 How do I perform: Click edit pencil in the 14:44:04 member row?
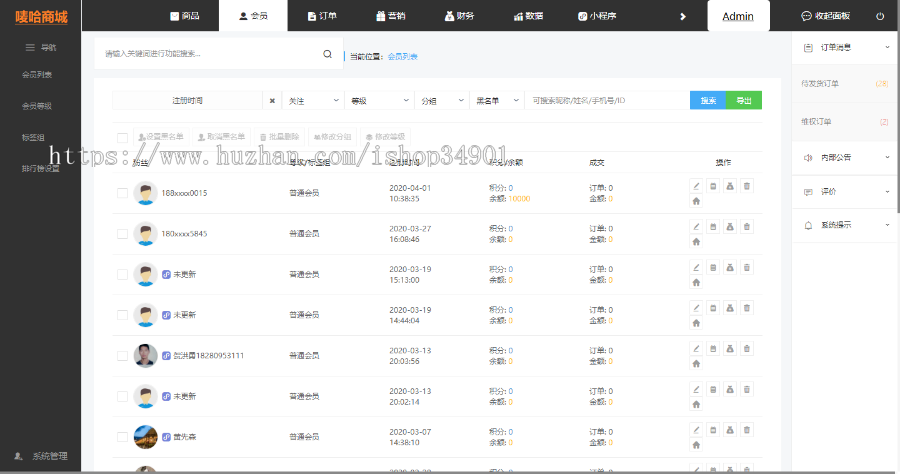(x=696, y=308)
